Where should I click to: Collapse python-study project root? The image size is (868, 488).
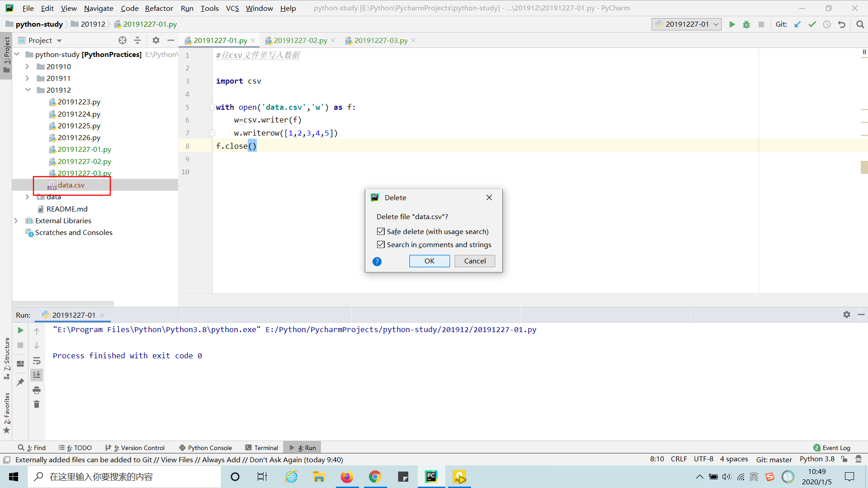click(x=17, y=54)
